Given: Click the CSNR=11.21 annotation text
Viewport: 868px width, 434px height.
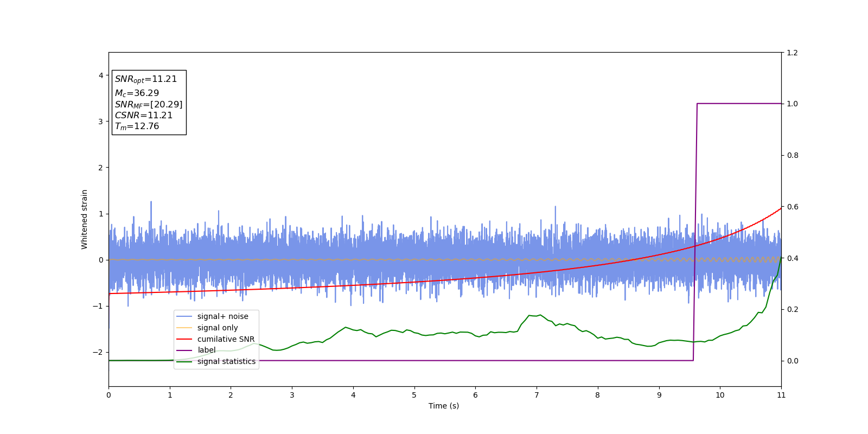Looking at the screenshot, I should tap(144, 116).
